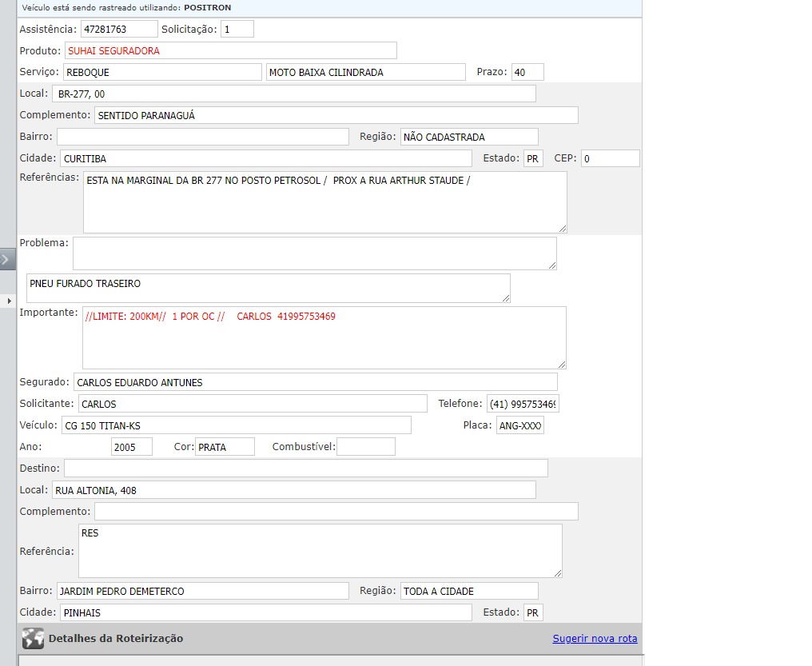Click the Referências text area
The width and height of the screenshot is (812, 666).
(x=324, y=201)
